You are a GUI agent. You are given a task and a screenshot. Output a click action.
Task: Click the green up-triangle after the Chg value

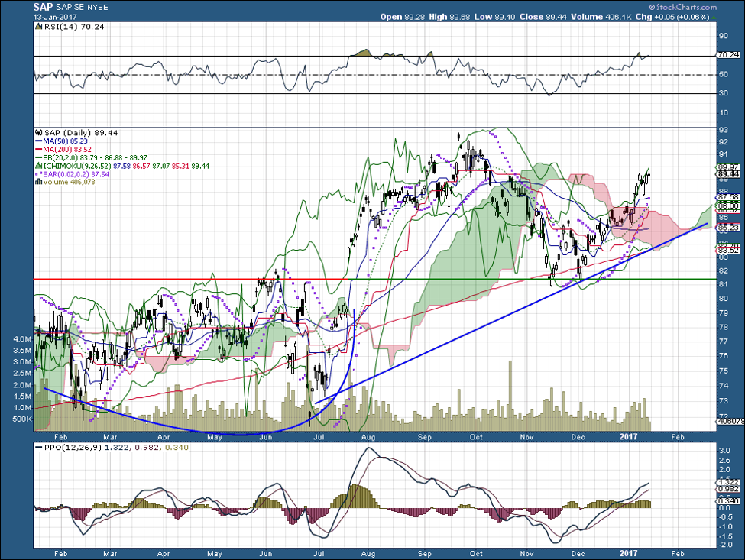tap(714, 17)
